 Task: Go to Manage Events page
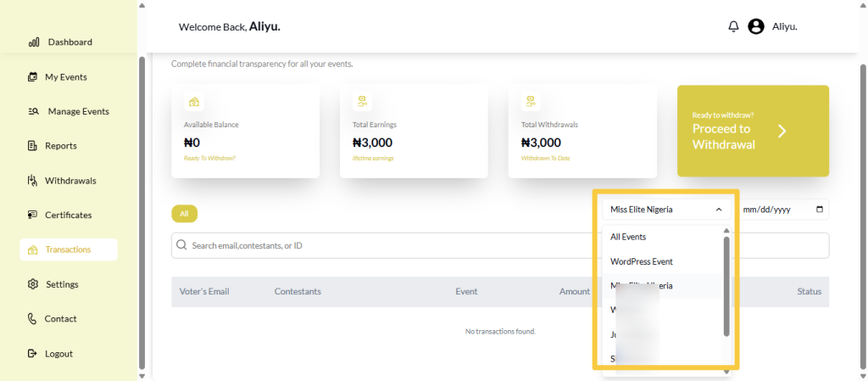click(77, 111)
